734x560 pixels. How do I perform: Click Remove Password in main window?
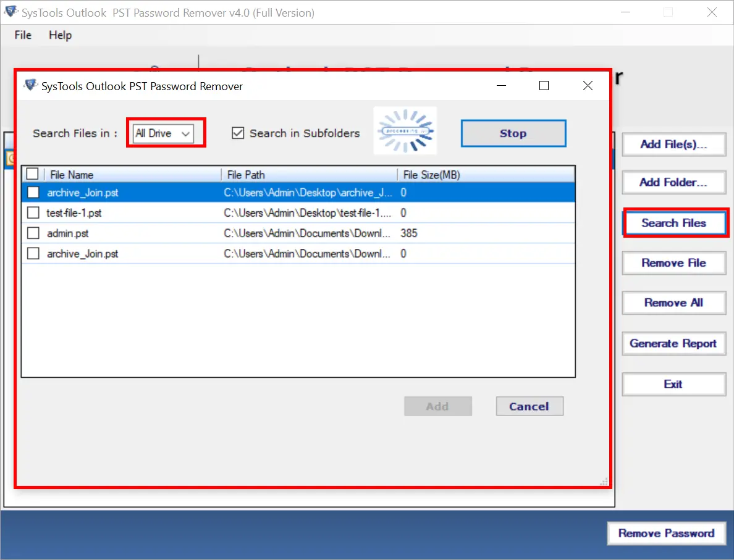pyautogui.click(x=667, y=533)
